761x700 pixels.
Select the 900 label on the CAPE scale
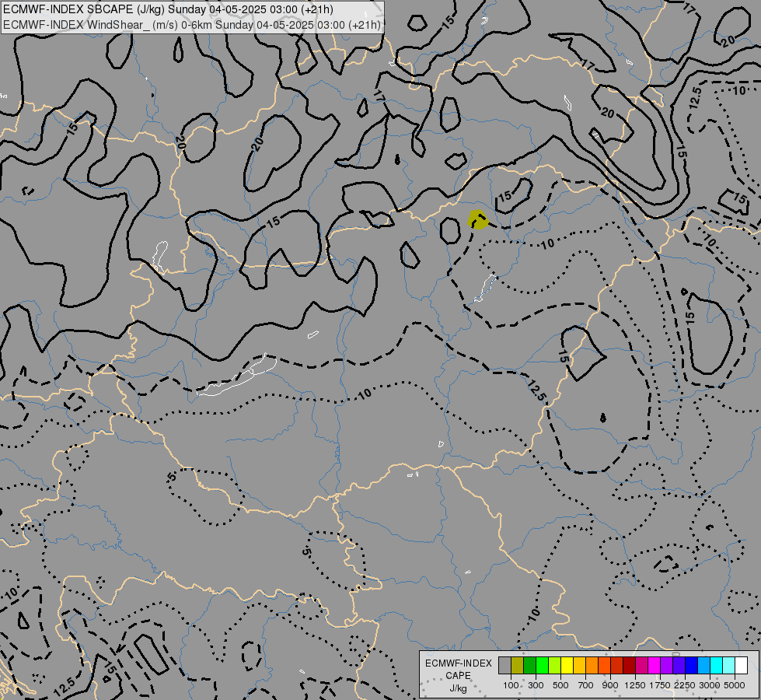point(610,685)
